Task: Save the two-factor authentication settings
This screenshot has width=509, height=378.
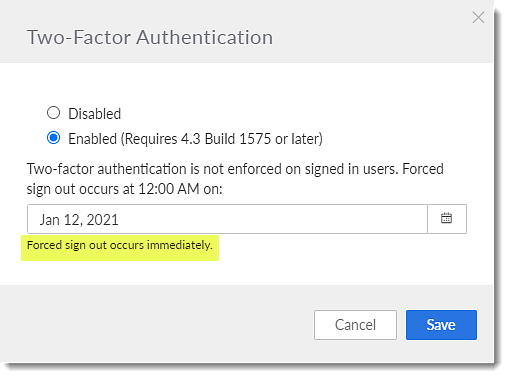Action: click(441, 325)
